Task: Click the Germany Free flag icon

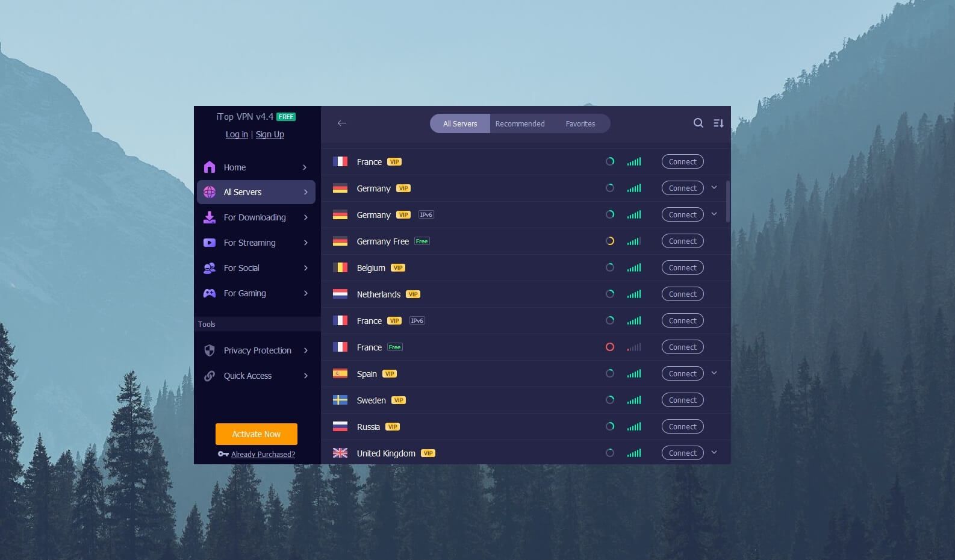Action: pyautogui.click(x=340, y=241)
